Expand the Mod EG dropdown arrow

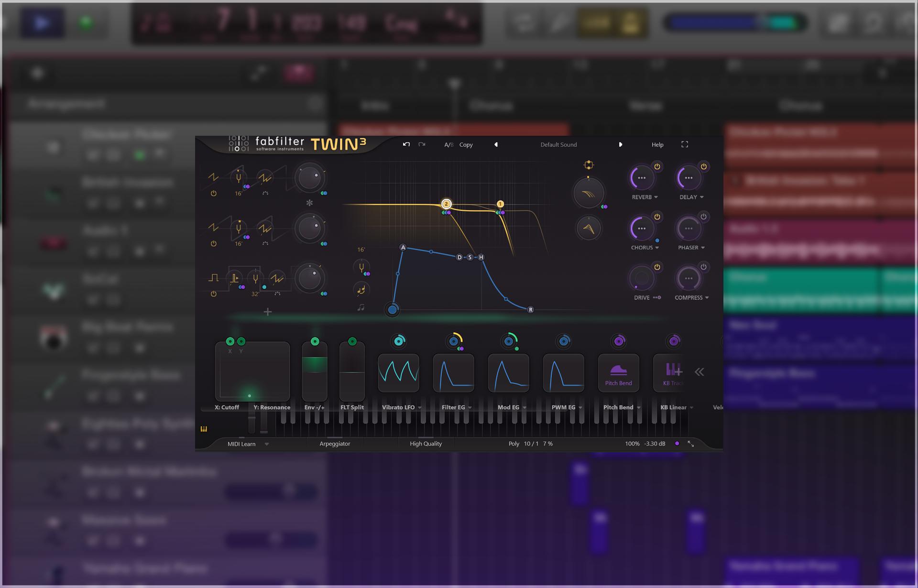click(x=525, y=408)
